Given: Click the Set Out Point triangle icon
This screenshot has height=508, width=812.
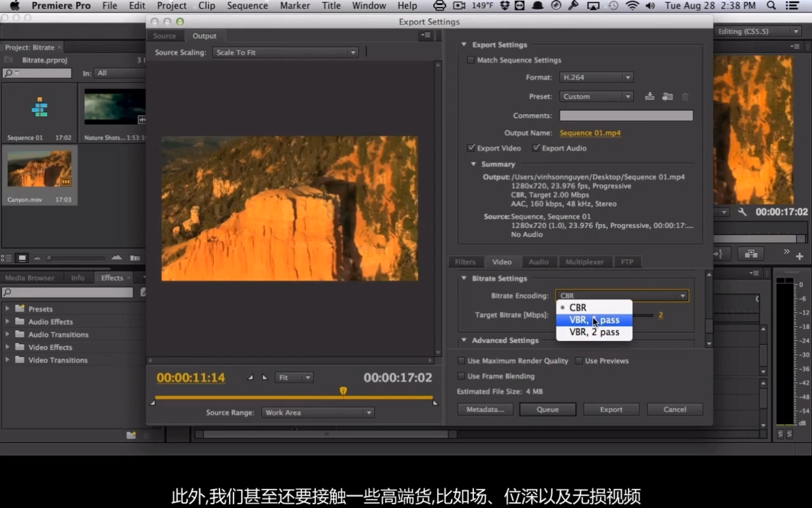Looking at the screenshot, I should point(265,377).
